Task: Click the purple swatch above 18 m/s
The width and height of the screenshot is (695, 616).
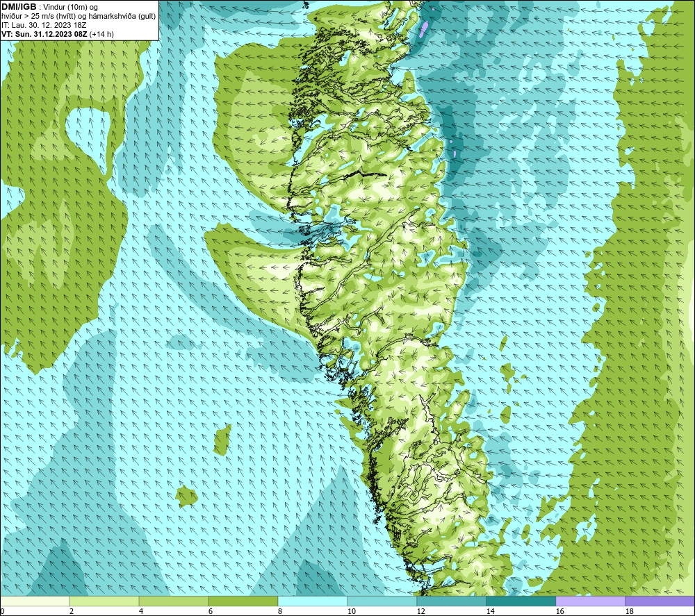Action: [x=660, y=601]
